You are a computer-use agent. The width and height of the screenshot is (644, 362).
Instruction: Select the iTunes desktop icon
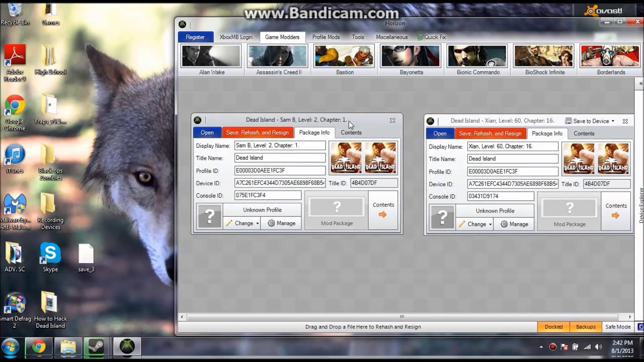15,159
